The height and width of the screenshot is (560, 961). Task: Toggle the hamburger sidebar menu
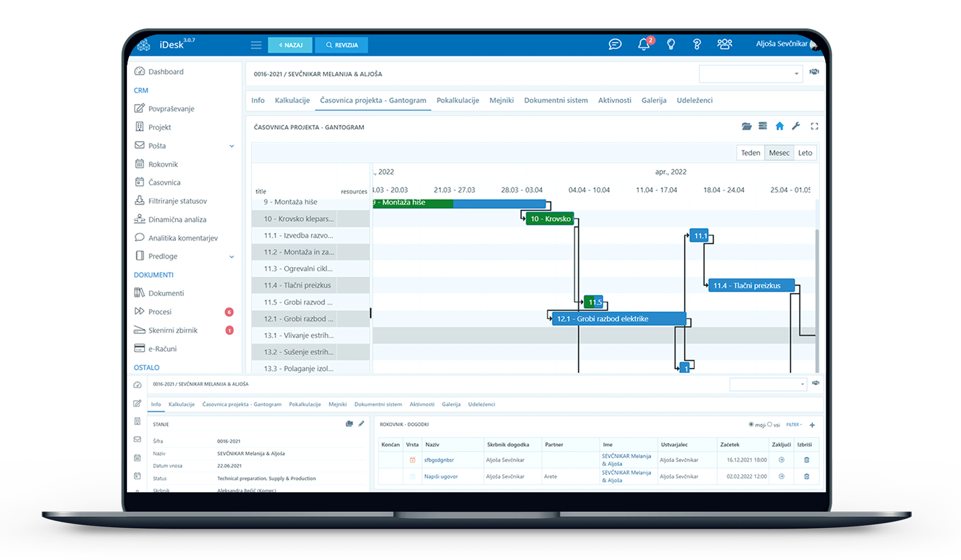click(x=256, y=45)
